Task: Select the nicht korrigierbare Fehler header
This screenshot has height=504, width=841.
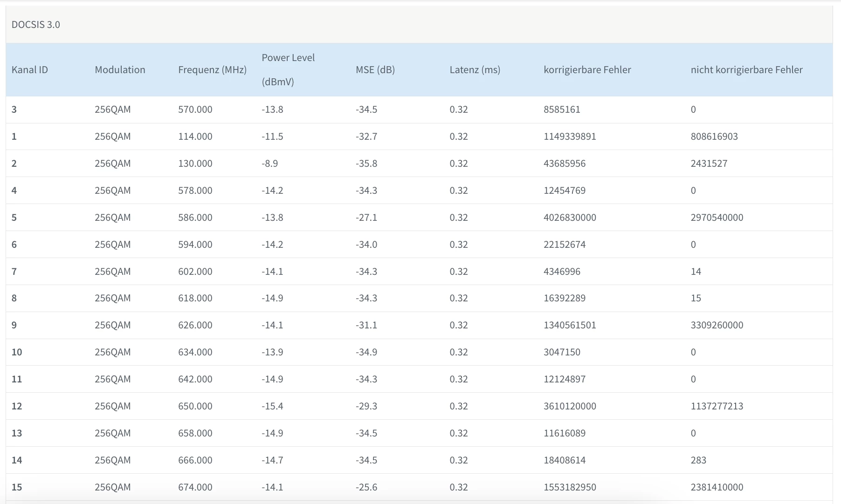Action: point(746,70)
